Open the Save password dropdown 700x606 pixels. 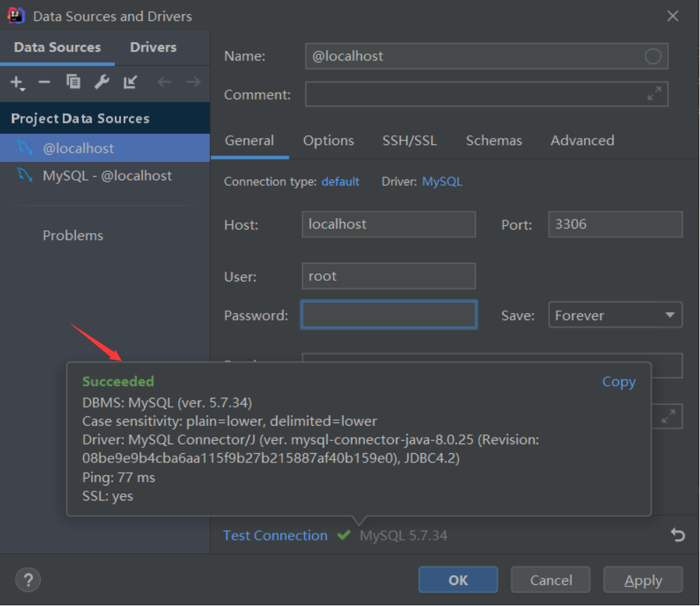[615, 315]
